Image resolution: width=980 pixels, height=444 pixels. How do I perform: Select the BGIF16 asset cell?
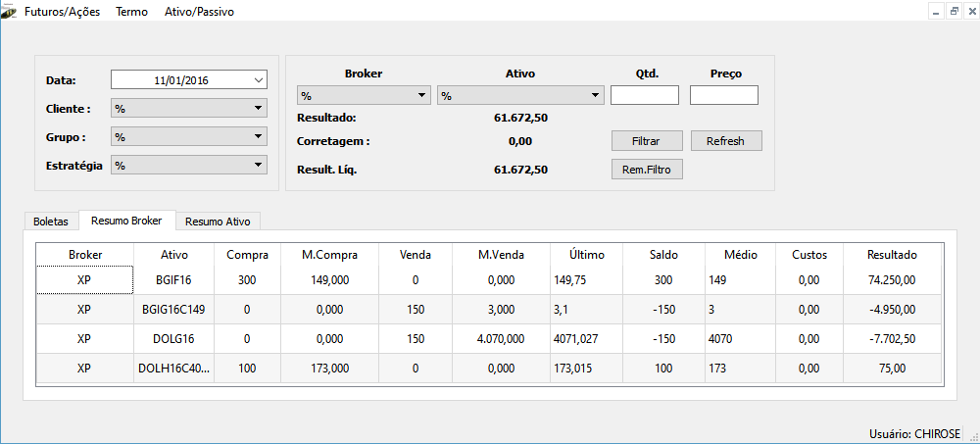pos(174,280)
